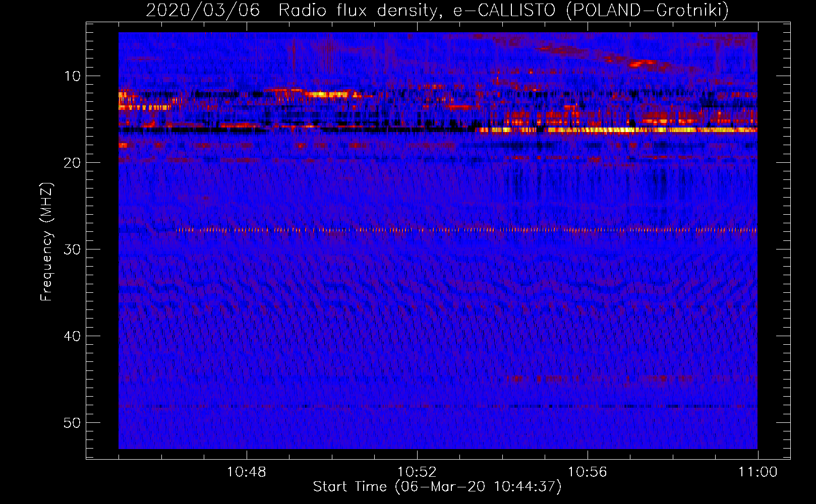The image size is (816, 504).
Task: Click the 10:52 time tick label
Action: (417, 472)
